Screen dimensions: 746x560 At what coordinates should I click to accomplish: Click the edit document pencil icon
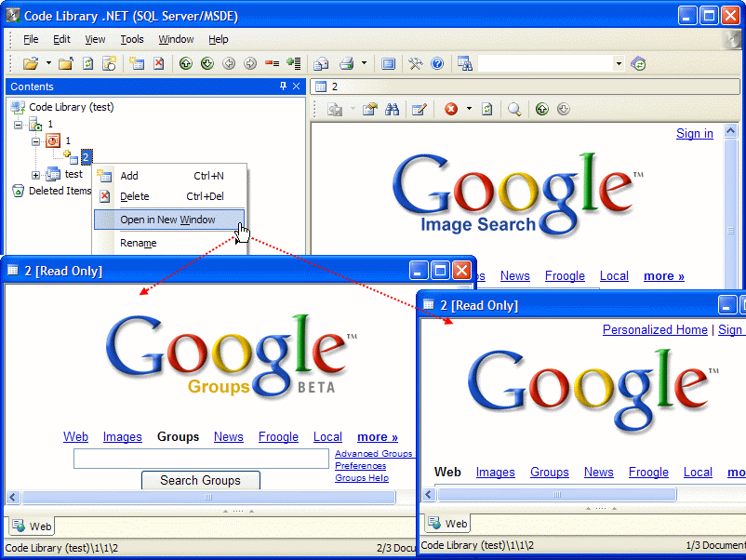[x=420, y=110]
